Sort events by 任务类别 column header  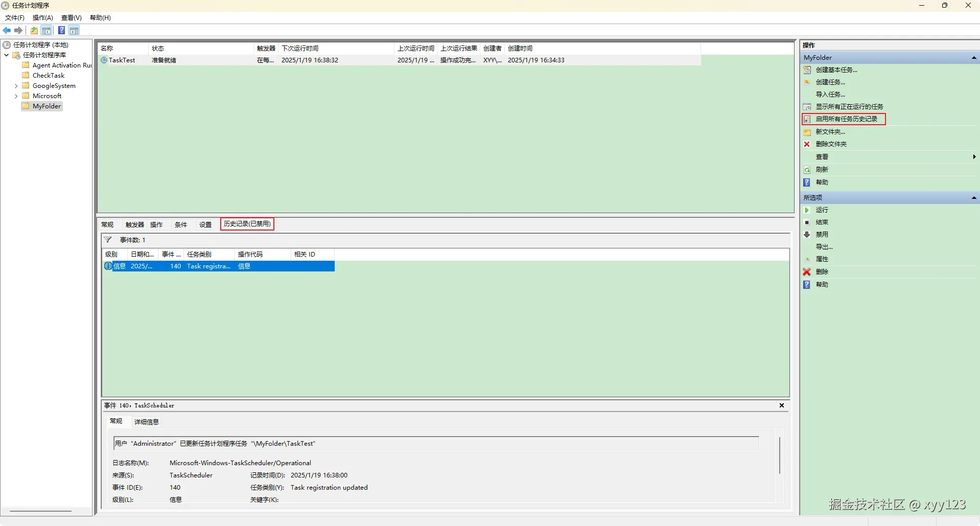[209, 255]
